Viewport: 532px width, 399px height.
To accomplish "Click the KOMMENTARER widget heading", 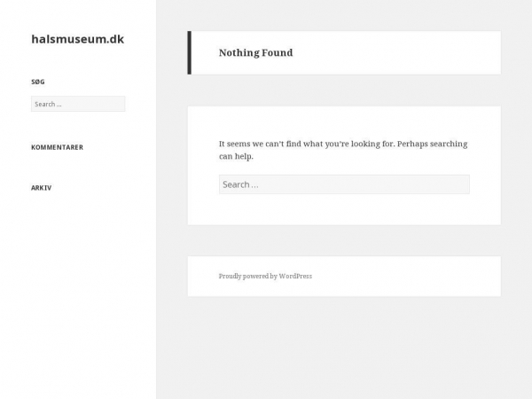I will (x=58, y=147).
